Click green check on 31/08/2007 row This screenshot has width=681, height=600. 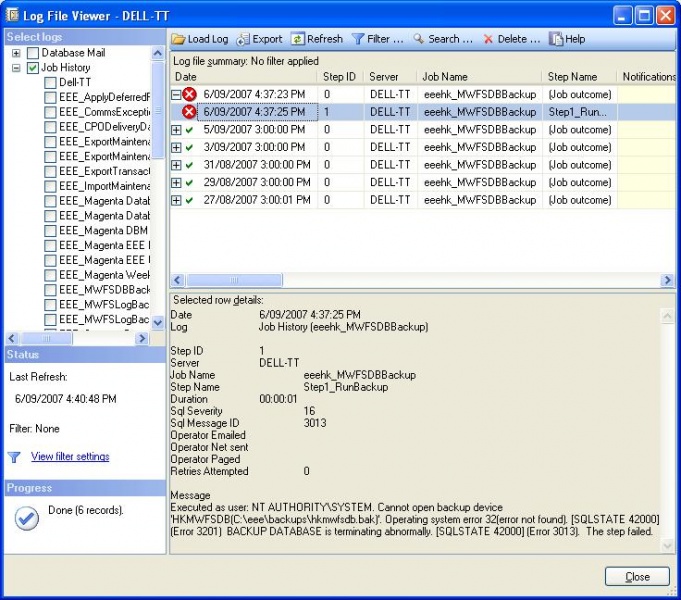click(189, 165)
